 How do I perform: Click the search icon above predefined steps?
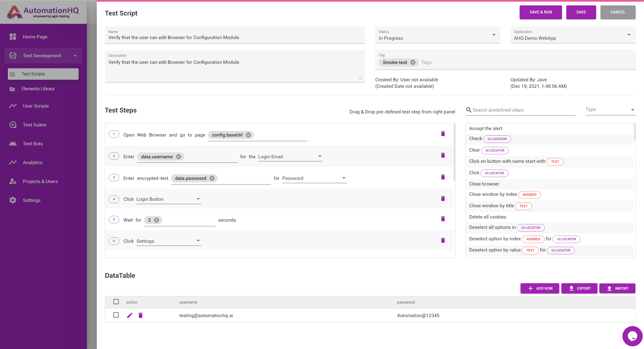click(x=469, y=110)
